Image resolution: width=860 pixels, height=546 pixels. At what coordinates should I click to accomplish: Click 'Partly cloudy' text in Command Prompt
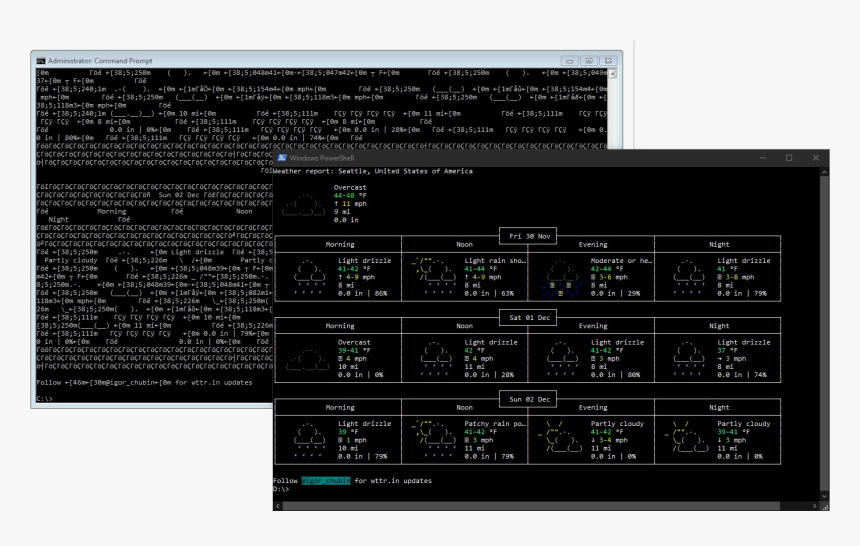pyautogui.click(x=71, y=260)
